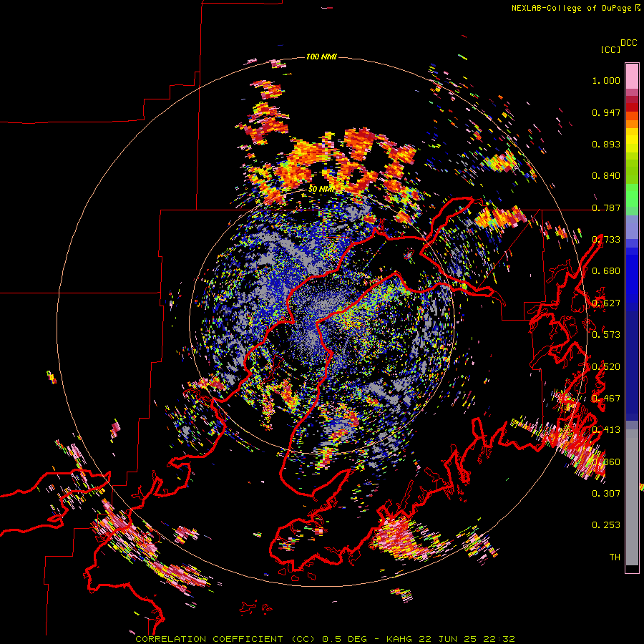Click the 100 NMI range ring label
This screenshot has height=644, width=644.
pyautogui.click(x=321, y=57)
